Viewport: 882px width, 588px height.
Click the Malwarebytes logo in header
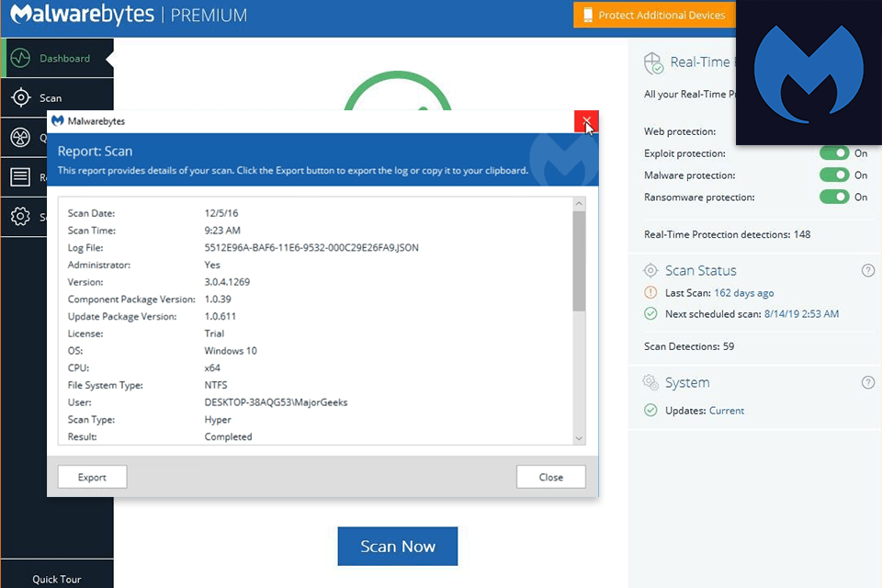coord(82,14)
